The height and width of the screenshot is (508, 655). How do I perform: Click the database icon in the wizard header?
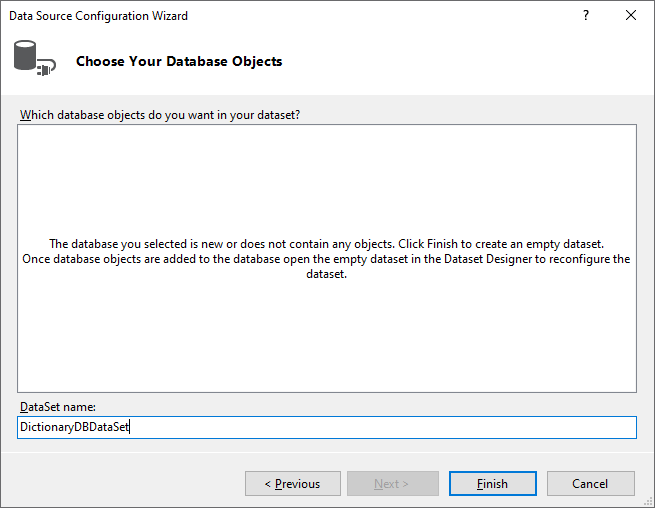[27, 56]
